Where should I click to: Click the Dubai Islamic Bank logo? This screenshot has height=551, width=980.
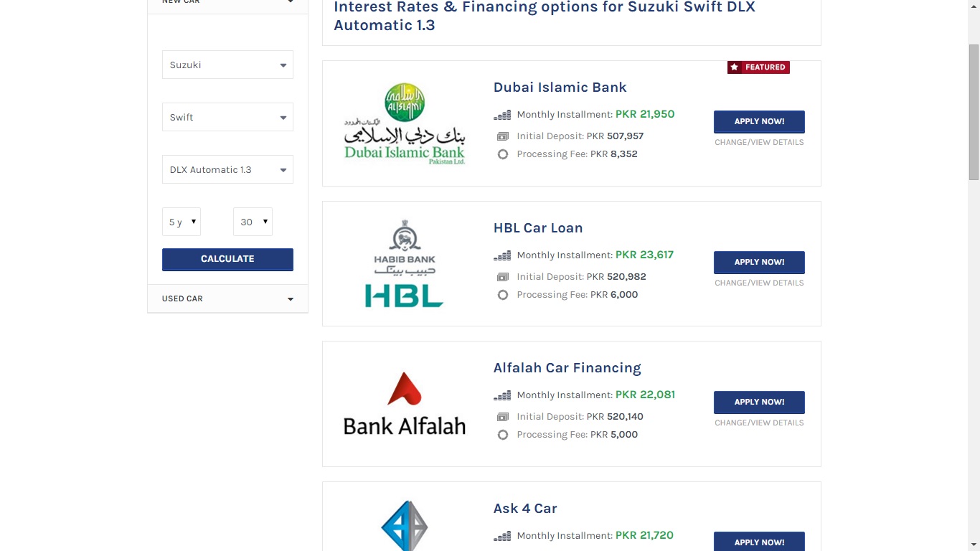pos(405,123)
